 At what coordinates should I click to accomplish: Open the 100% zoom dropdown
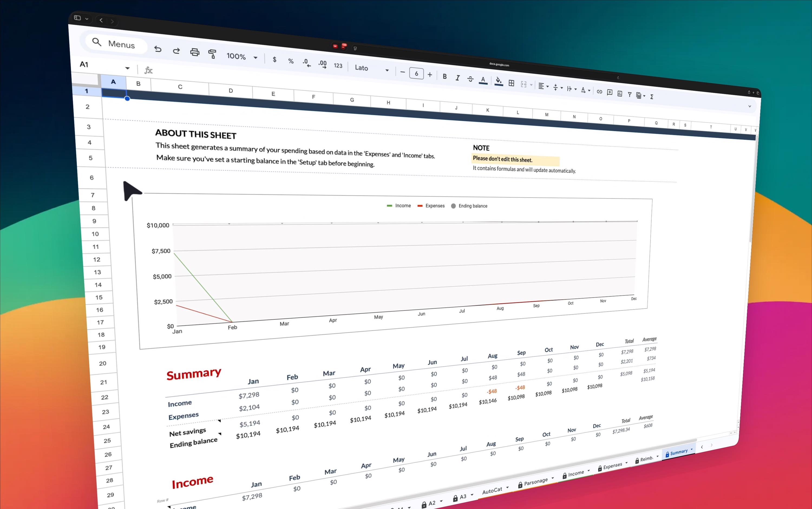242,57
